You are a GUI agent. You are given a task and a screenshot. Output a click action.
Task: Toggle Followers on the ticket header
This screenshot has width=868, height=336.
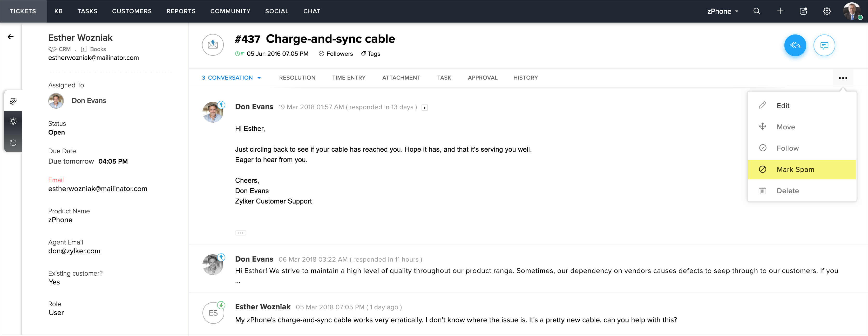coord(336,54)
